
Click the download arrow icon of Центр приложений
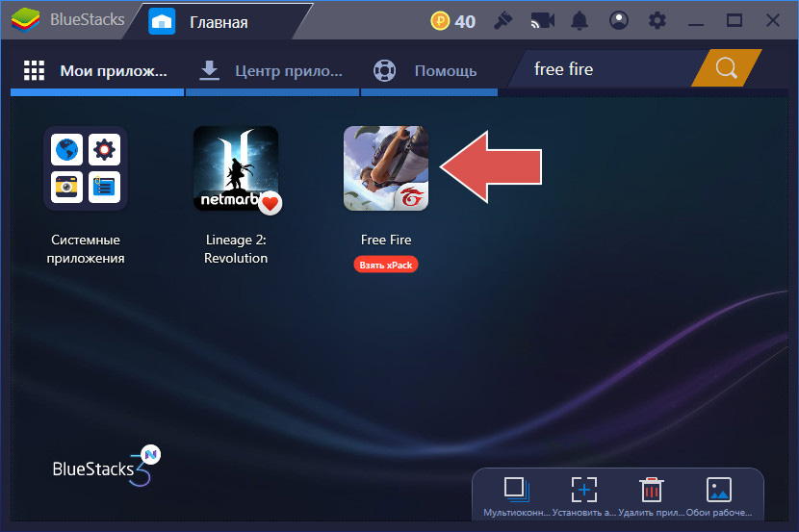pos(210,70)
